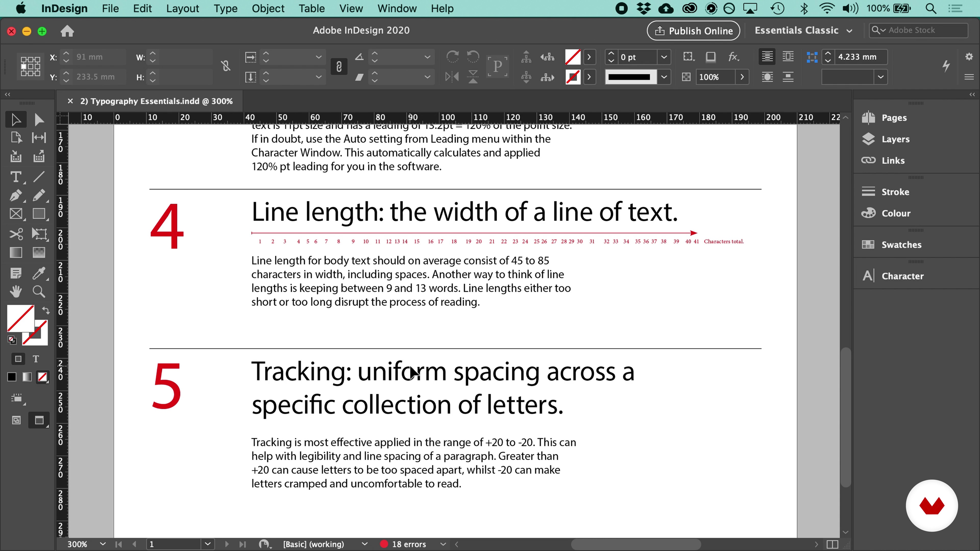Apply solid color mode
This screenshot has width=980, height=551.
pyautogui.click(x=12, y=377)
